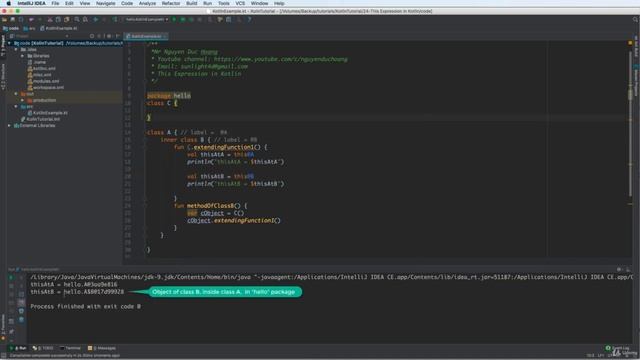
Task: Open the Navigate menu
Action: click(105, 3)
